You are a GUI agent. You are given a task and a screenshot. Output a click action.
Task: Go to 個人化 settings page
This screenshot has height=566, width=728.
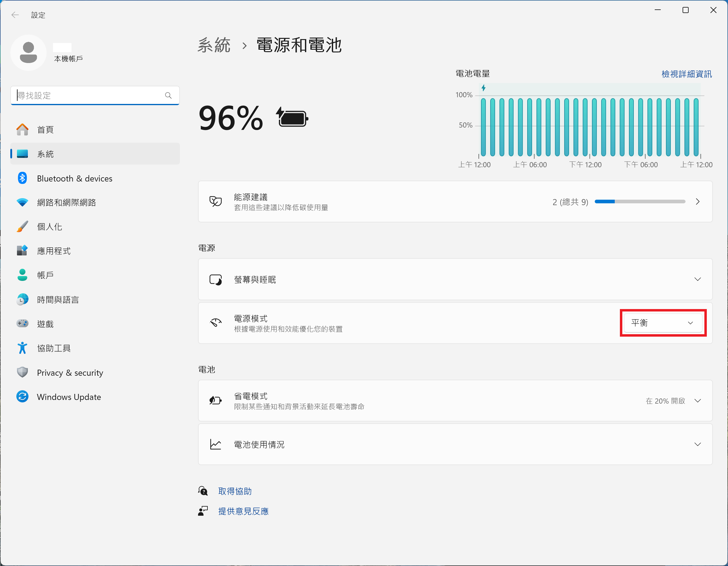pos(49,227)
